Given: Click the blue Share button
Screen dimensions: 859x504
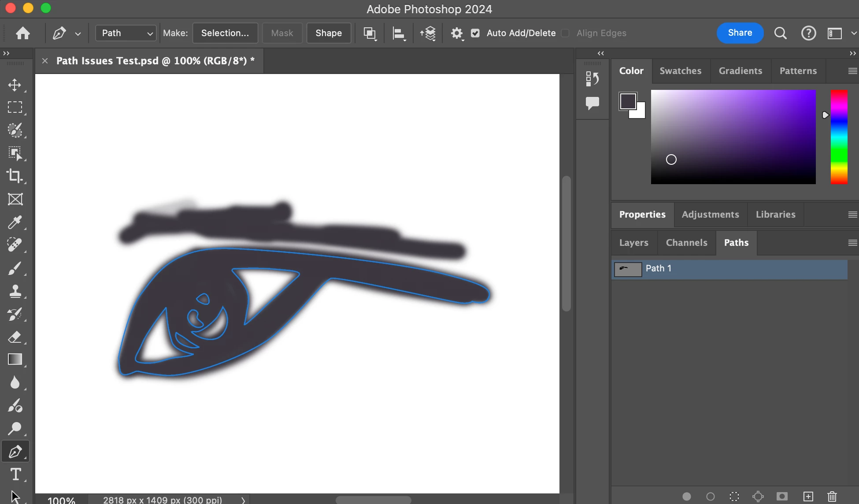Looking at the screenshot, I should pyautogui.click(x=740, y=33).
